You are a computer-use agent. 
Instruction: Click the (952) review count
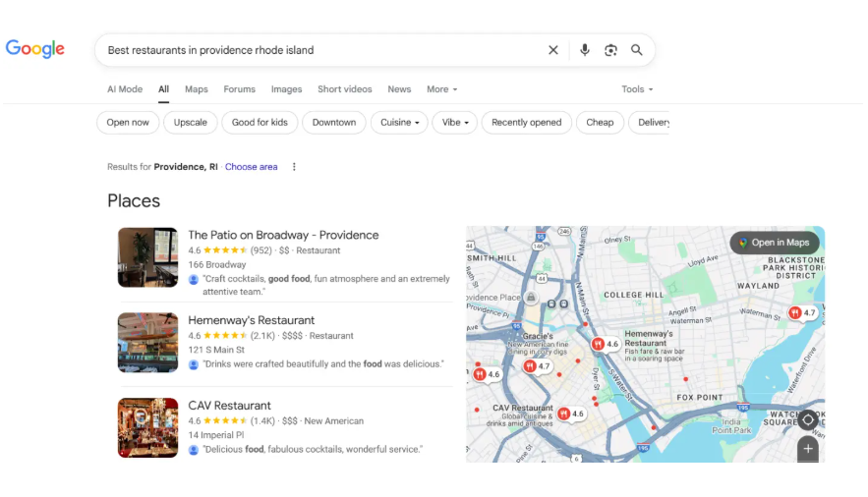click(x=260, y=250)
